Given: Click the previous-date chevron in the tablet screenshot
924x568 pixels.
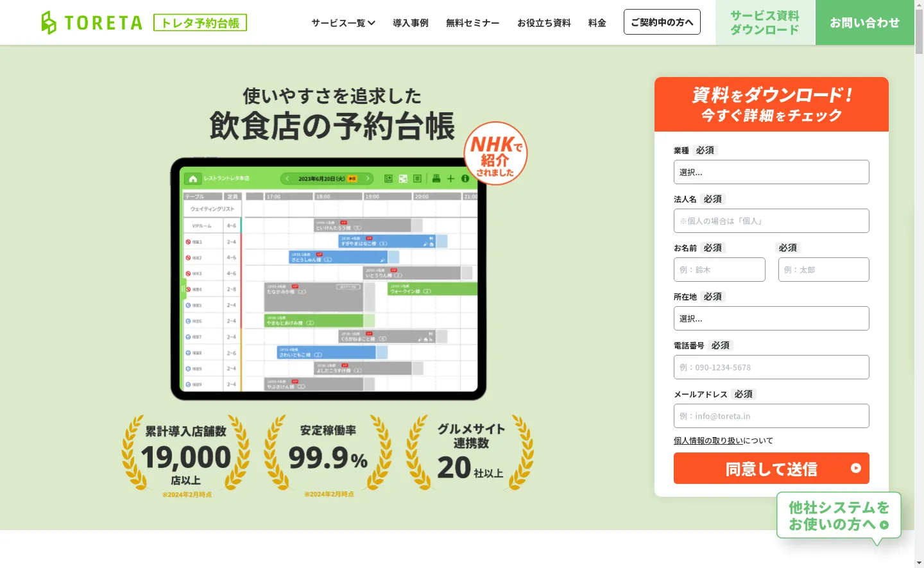Looking at the screenshot, I should [287, 178].
